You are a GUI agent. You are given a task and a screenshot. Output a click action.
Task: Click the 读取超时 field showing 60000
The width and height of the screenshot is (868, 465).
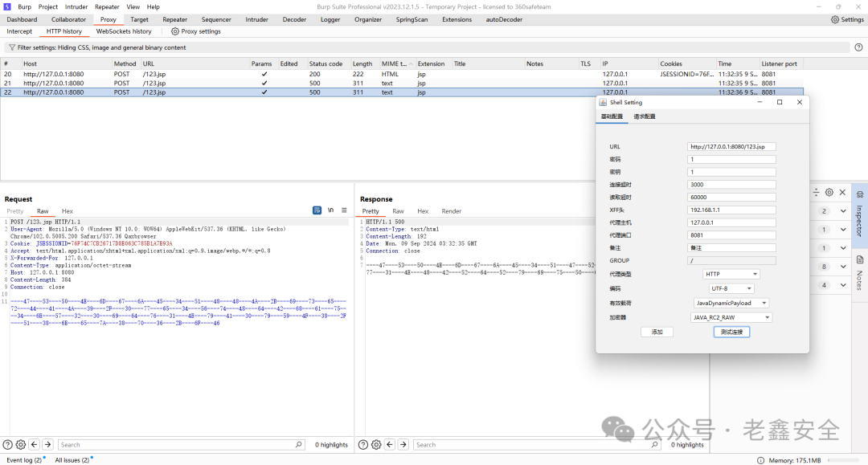[x=731, y=198]
